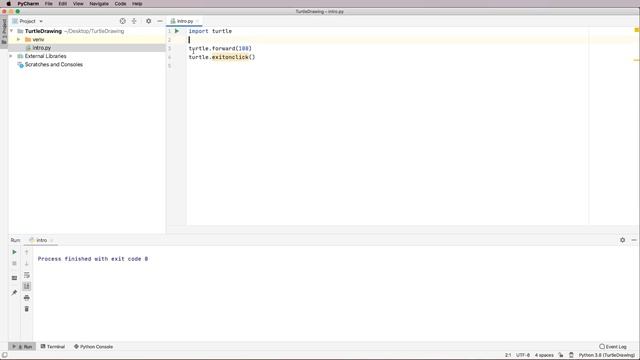Open the Event Log
Viewport: 640px width, 360px height.
[x=613, y=347]
